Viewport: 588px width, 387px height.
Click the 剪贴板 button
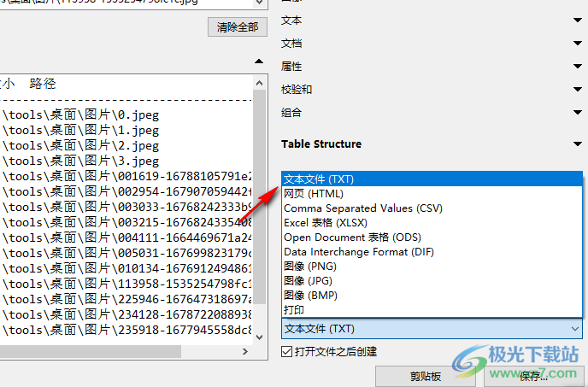pos(426,376)
